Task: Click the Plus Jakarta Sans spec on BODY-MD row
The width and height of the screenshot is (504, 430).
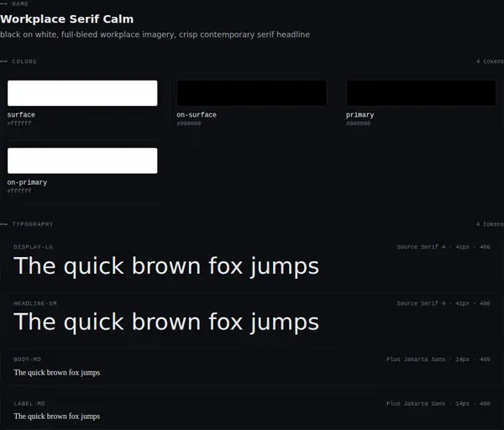Action: click(x=438, y=359)
